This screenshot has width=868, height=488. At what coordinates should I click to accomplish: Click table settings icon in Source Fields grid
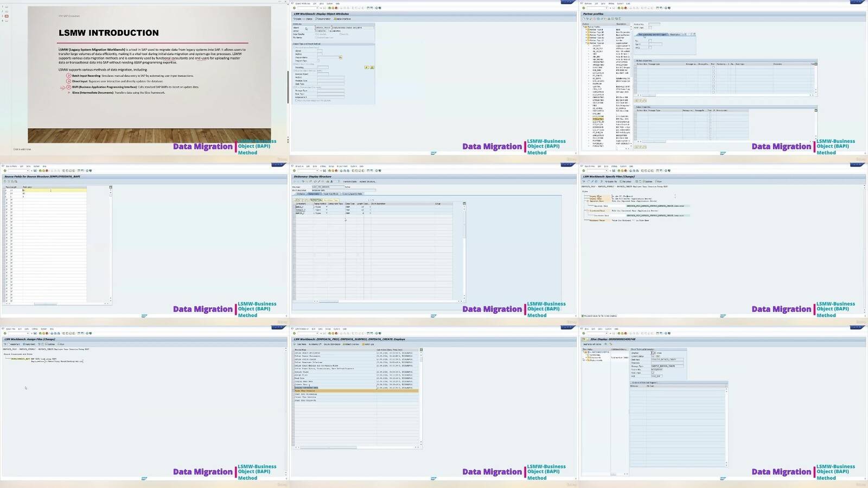[x=110, y=187]
